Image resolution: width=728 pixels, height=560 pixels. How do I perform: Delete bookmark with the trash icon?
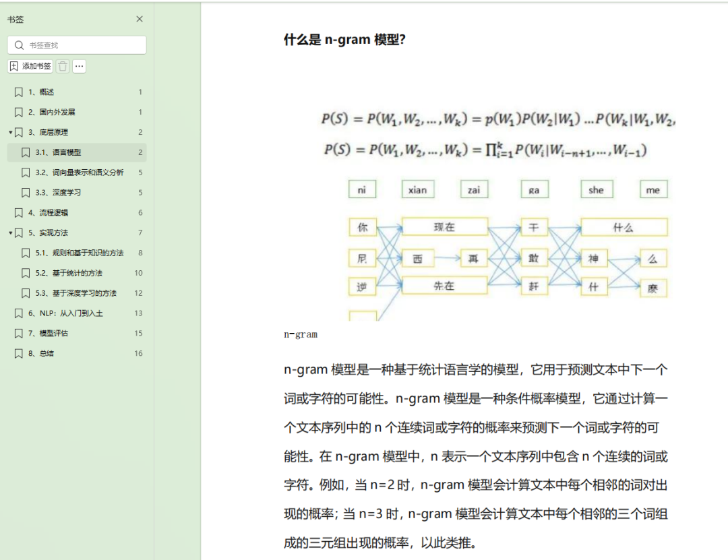pyautogui.click(x=63, y=66)
